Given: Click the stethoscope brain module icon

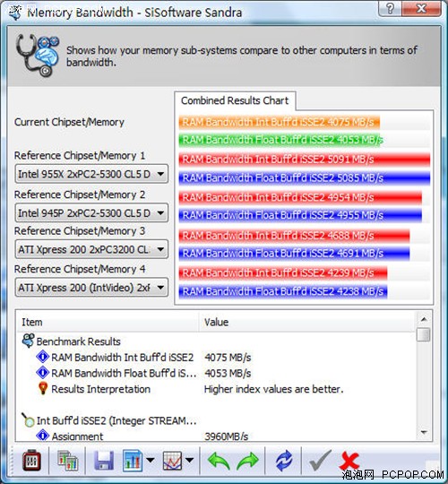Looking at the screenshot, I should (x=38, y=56).
